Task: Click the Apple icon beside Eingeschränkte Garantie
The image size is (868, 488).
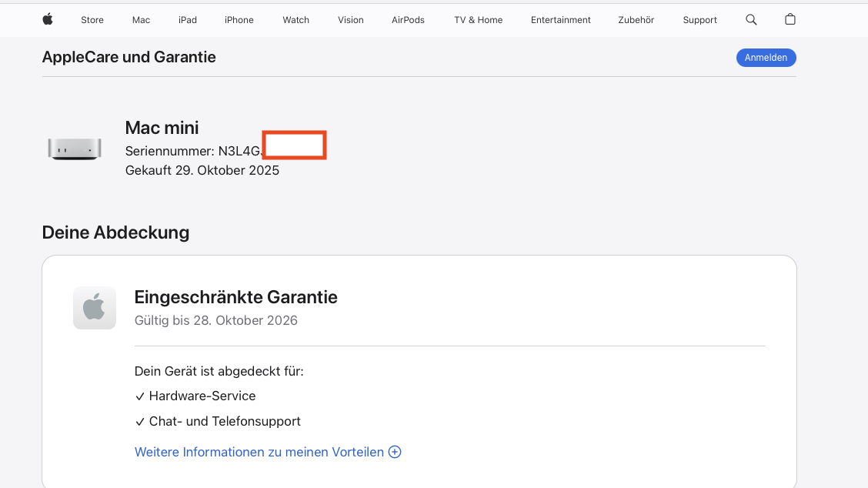Action: [95, 308]
